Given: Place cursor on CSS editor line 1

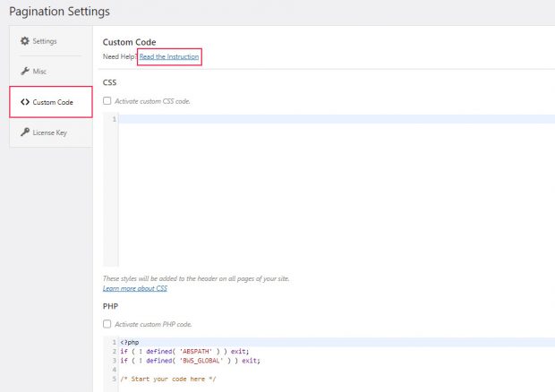Looking at the screenshot, I should pyautogui.click(x=337, y=119).
